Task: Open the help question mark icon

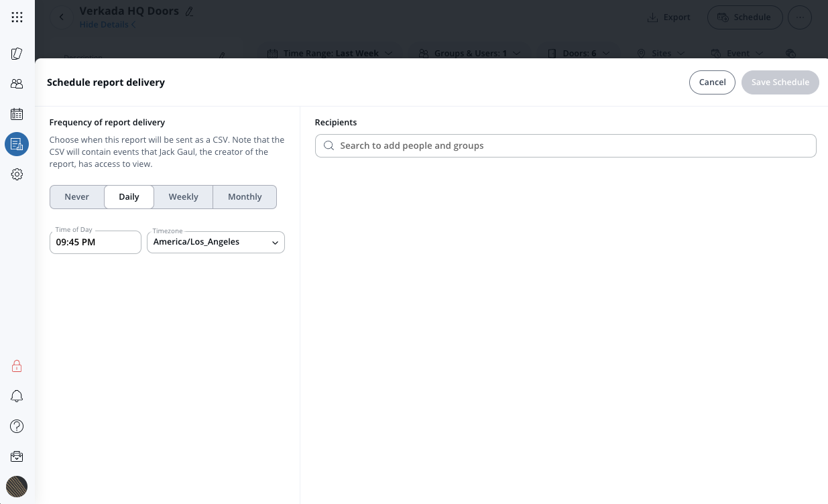Action: coord(17,426)
